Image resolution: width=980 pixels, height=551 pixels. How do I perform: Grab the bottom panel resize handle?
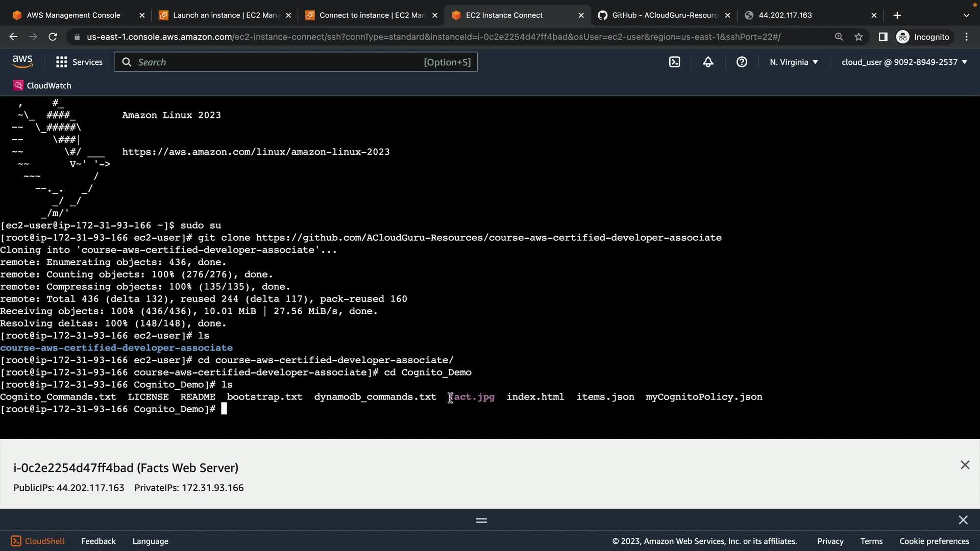tap(481, 520)
